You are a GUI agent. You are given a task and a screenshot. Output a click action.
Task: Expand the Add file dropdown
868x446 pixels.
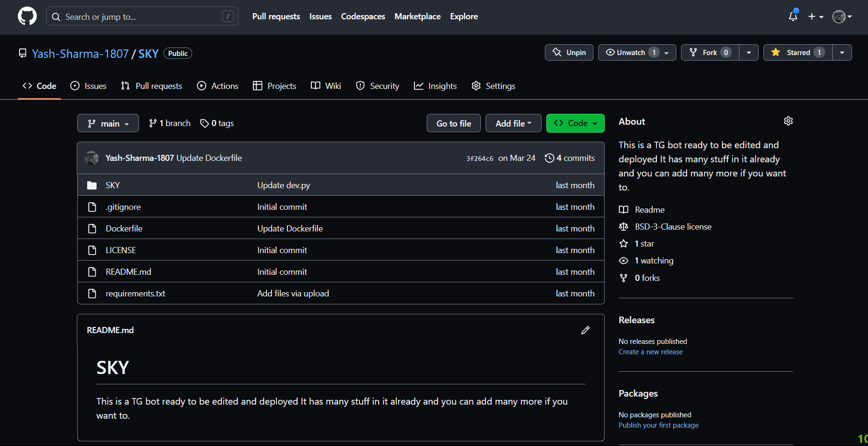(x=513, y=123)
